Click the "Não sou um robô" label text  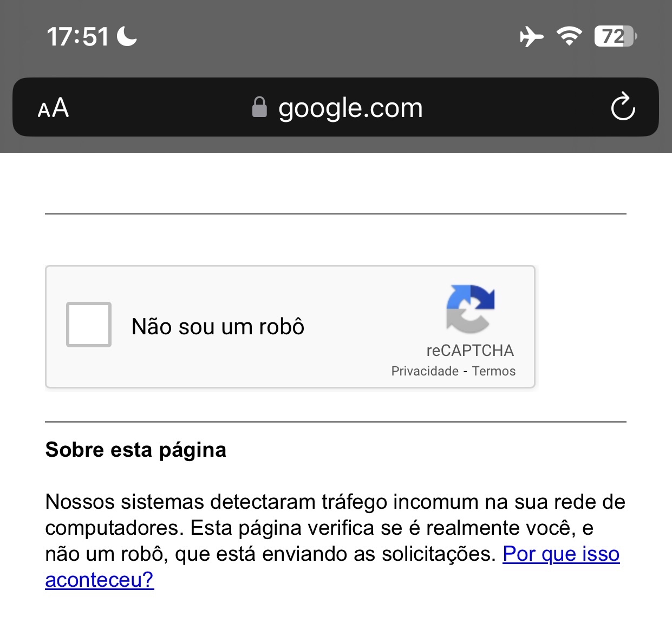tap(218, 327)
